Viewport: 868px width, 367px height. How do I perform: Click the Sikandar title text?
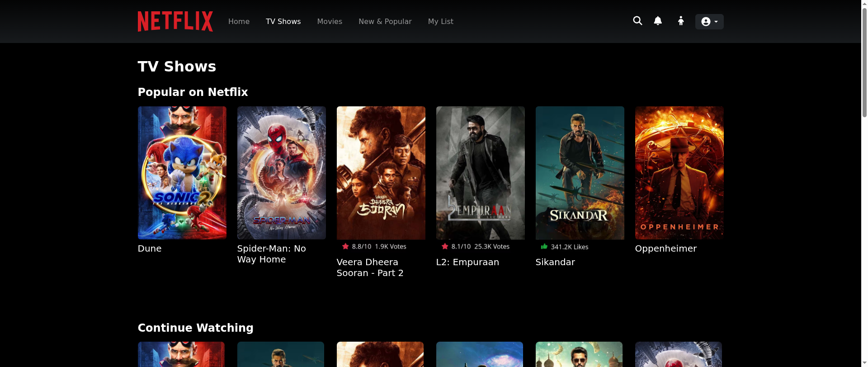click(x=555, y=262)
